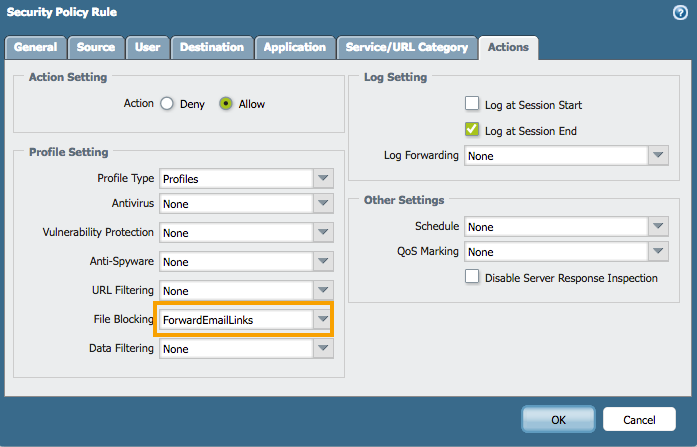Screen dimensions: 697x447
Task: Click the OK button
Action: (558, 419)
